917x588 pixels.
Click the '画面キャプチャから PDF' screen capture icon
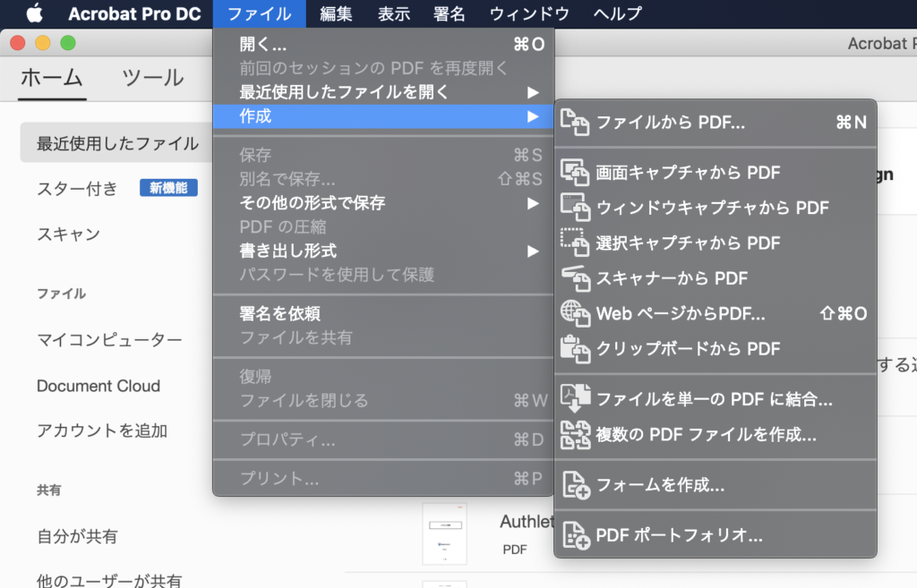pos(575,173)
